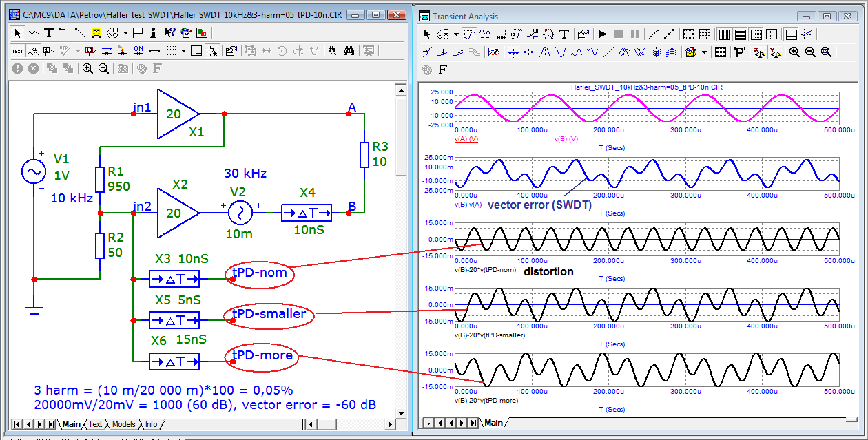Select Scale mode tool in analysis toolbar

coord(469,34)
